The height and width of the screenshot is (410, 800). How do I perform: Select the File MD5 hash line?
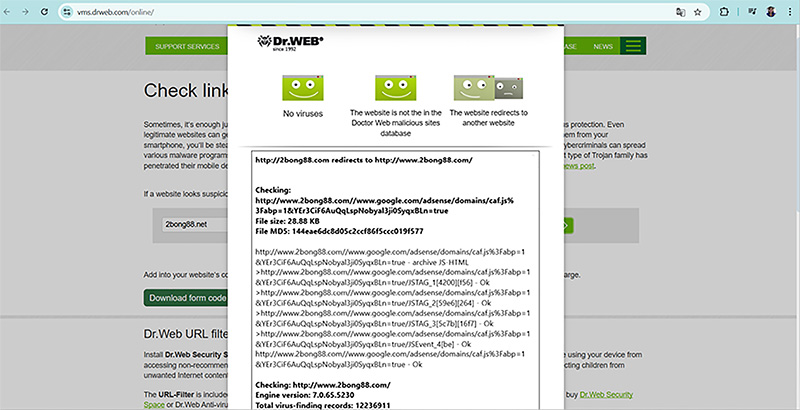point(339,232)
